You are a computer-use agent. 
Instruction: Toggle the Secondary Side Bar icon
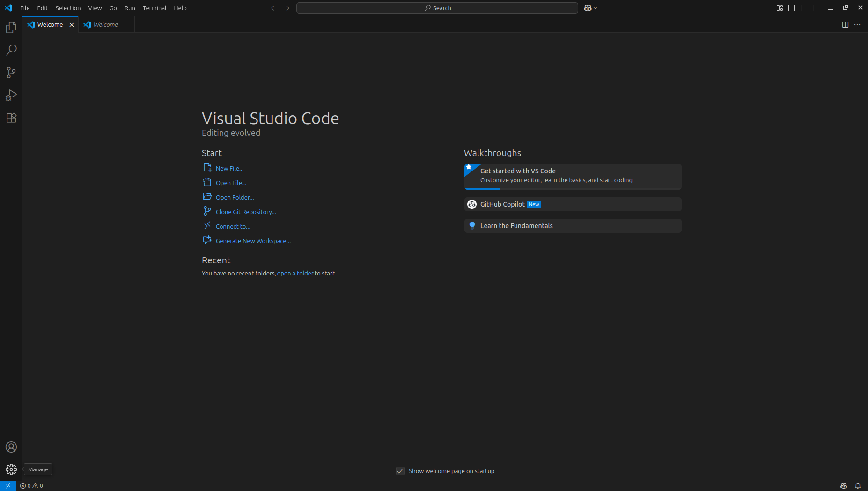click(816, 7)
